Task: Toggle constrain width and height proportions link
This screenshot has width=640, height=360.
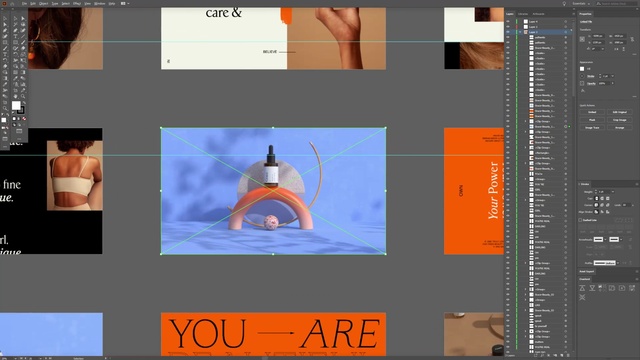Action: coord(632,39)
